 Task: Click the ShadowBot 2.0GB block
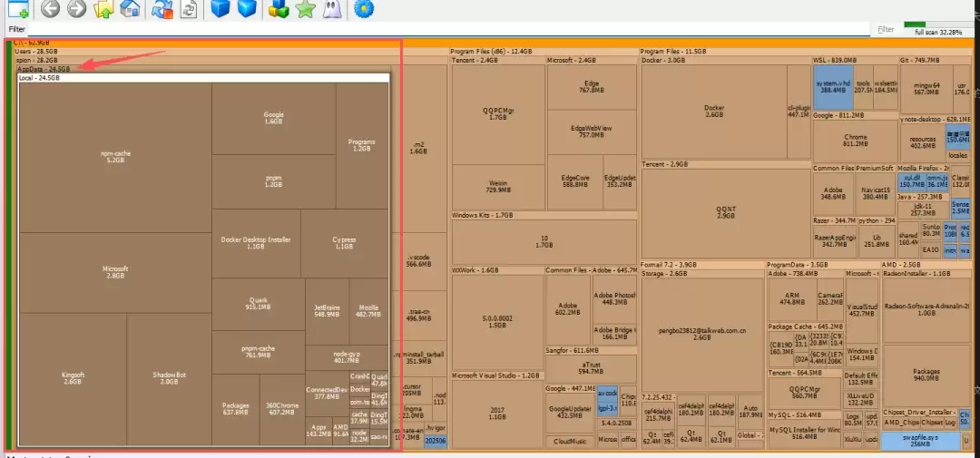click(170, 379)
